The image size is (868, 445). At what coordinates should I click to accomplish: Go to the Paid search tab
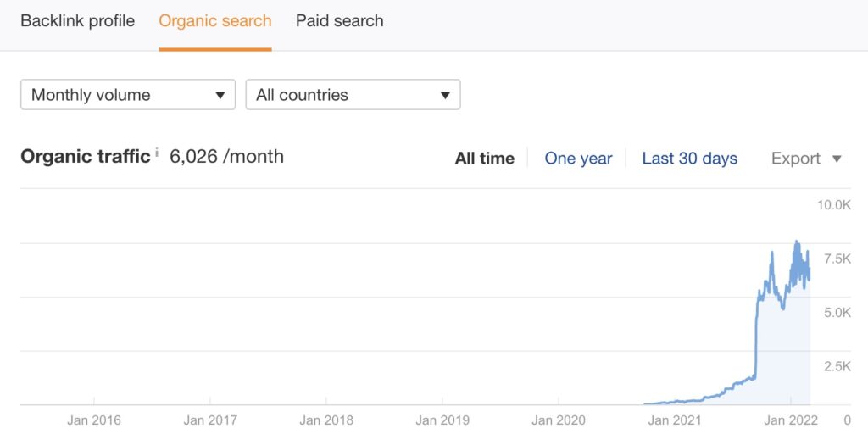pos(339,21)
